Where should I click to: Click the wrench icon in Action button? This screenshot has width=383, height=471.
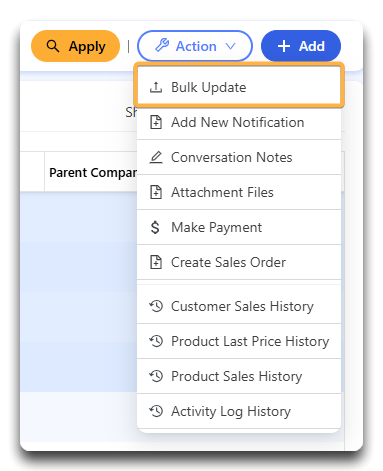coord(162,45)
